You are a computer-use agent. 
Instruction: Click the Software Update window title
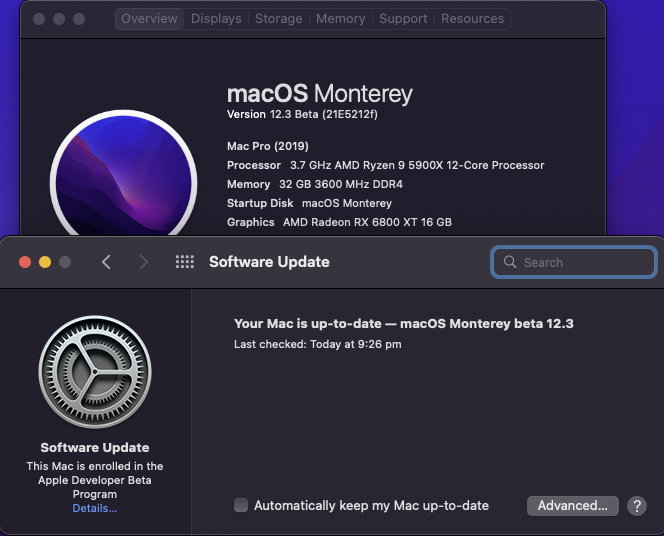269,262
